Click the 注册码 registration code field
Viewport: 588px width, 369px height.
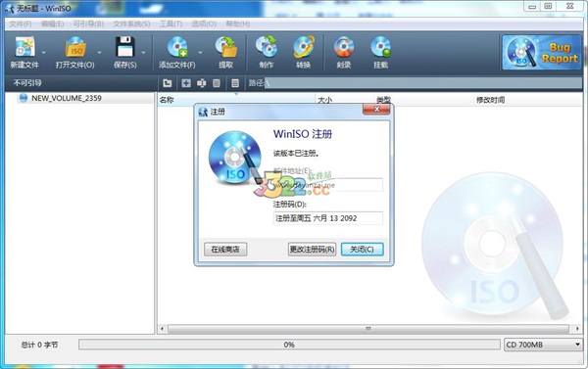[x=328, y=218]
